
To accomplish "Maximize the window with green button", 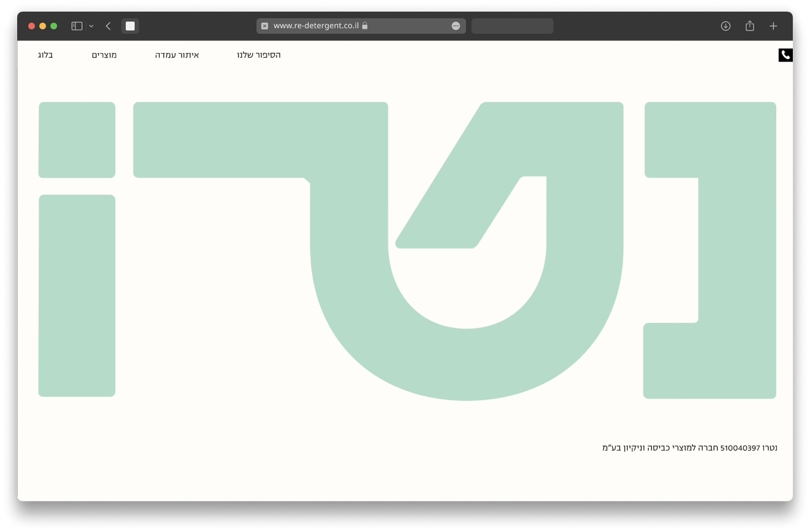I will (54, 26).
